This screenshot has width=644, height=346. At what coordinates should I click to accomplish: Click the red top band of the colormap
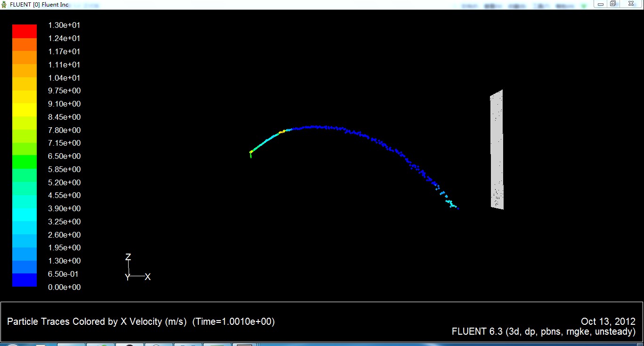click(x=24, y=32)
